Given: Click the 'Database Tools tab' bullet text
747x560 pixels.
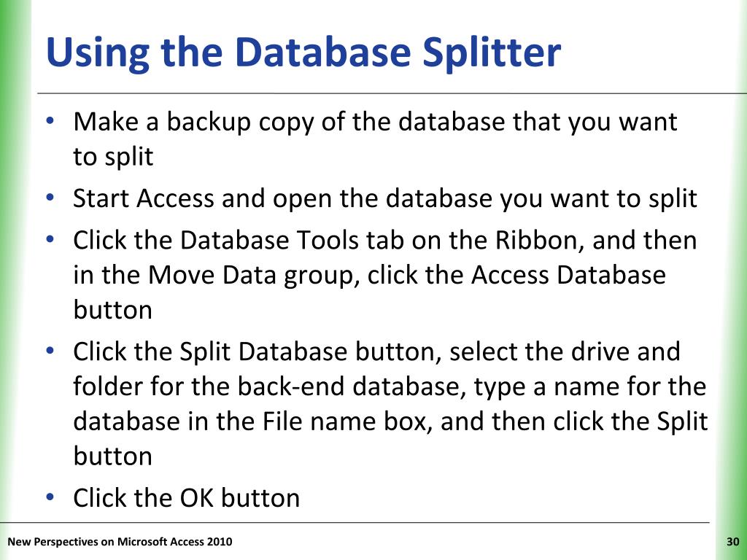Looking at the screenshot, I should coord(385,275).
